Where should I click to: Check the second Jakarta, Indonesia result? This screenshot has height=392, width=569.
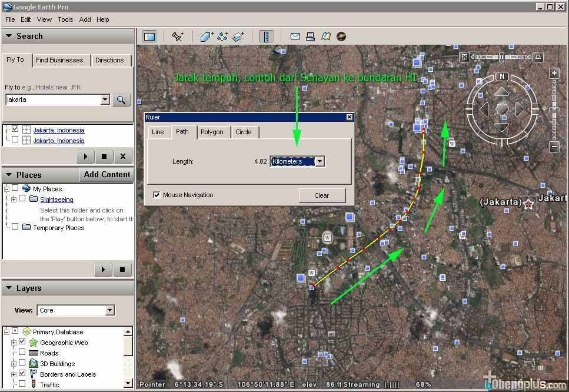point(15,139)
